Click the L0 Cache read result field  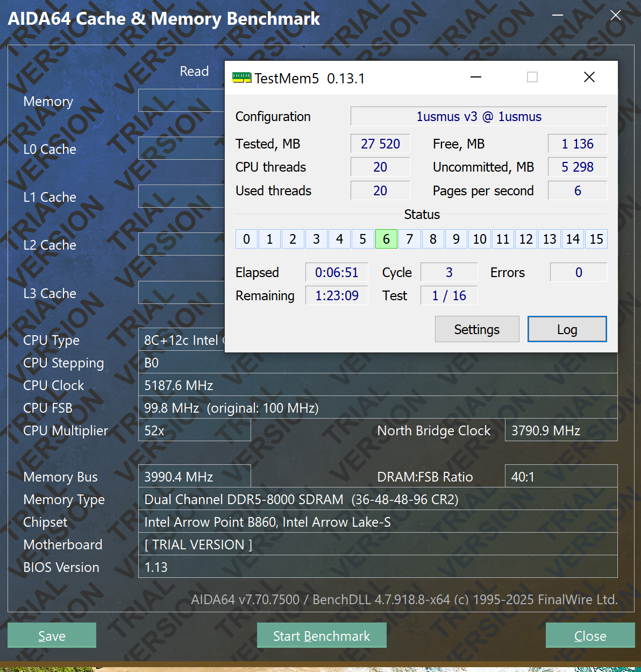181,148
